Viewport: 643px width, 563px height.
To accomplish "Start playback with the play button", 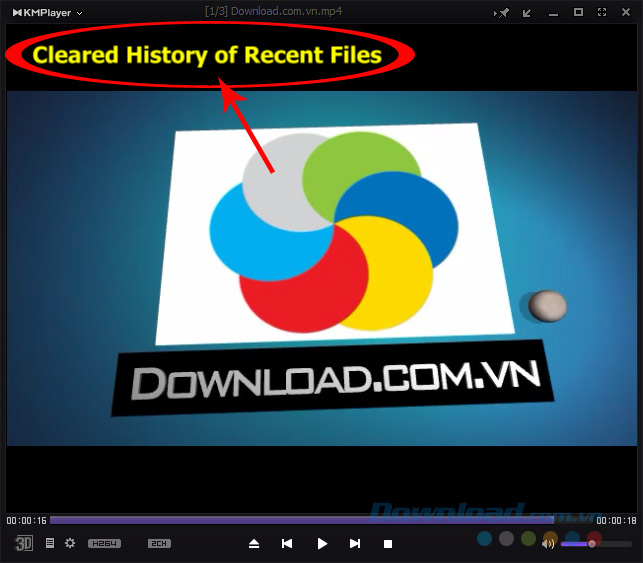I will click(x=322, y=544).
